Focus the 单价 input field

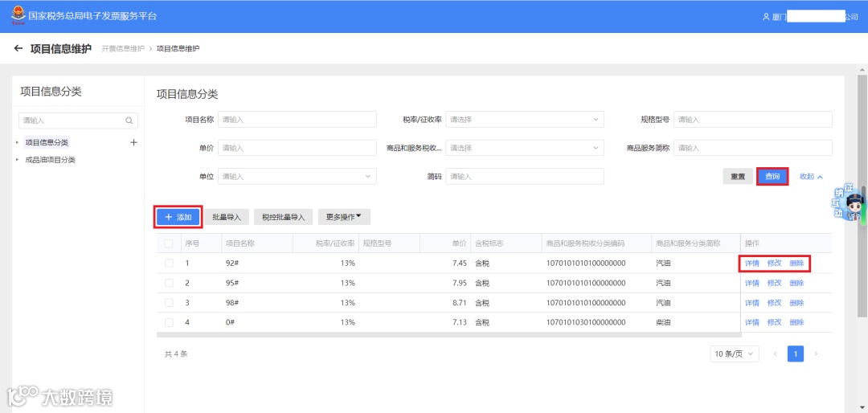(x=297, y=148)
